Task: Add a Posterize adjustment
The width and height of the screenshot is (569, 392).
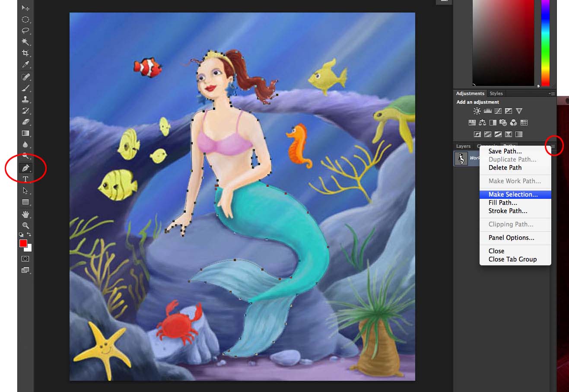Action: point(488,134)
